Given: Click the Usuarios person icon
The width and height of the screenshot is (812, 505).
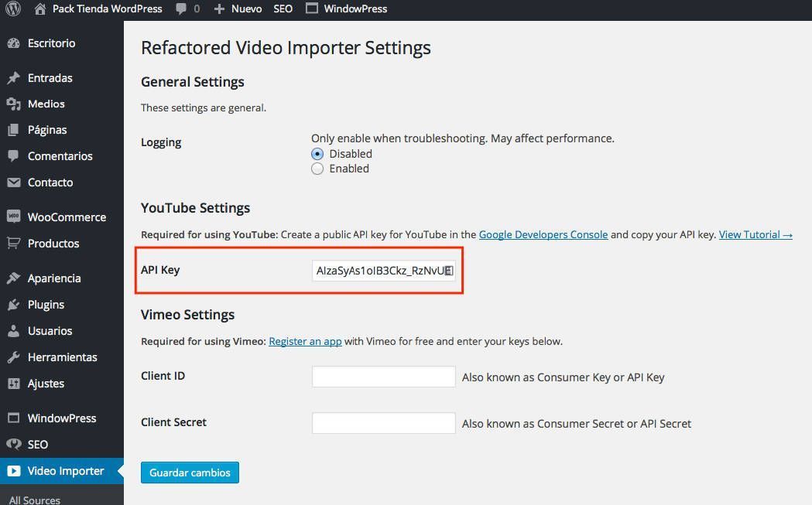Looking at the screenshot, I should click(x=13, y=331).
